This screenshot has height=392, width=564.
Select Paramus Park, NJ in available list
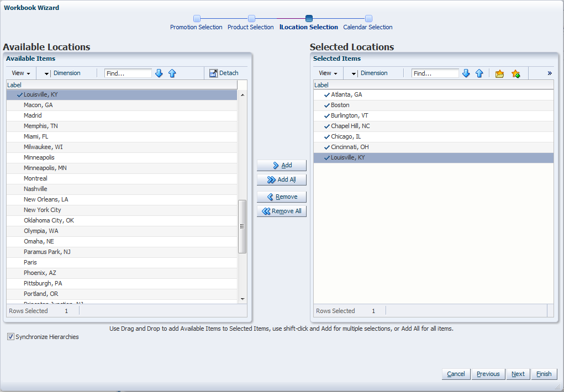tap(122, 252)
